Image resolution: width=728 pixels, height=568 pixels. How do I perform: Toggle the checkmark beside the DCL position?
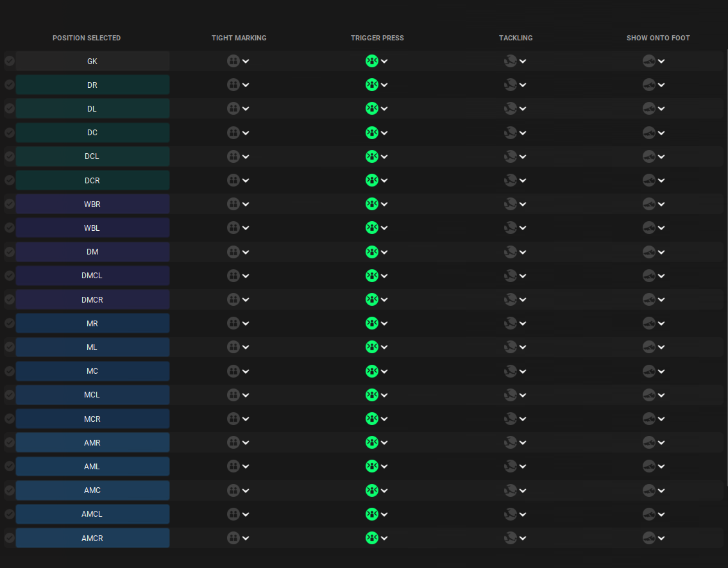(10, 156)
